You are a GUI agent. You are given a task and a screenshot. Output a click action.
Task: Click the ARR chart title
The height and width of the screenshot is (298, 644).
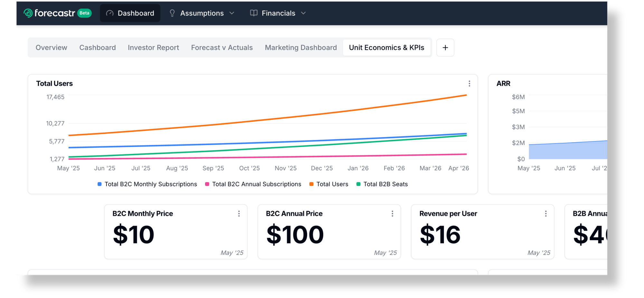coord(503,84)
